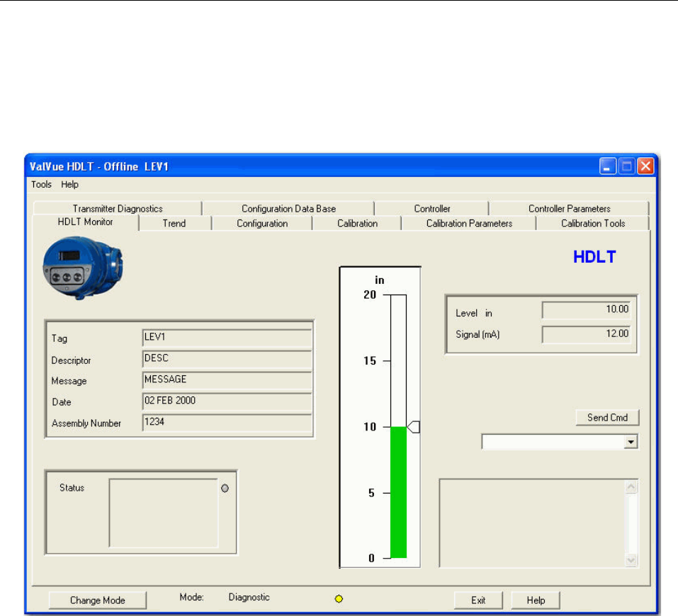Viewport: 678px width, 616px height.
Task: Open the Help menu
Action: tap(69, 185)
